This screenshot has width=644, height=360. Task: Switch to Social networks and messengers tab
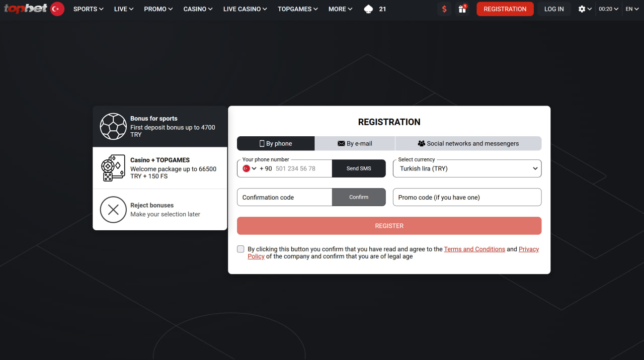click(x=468, y=143)
